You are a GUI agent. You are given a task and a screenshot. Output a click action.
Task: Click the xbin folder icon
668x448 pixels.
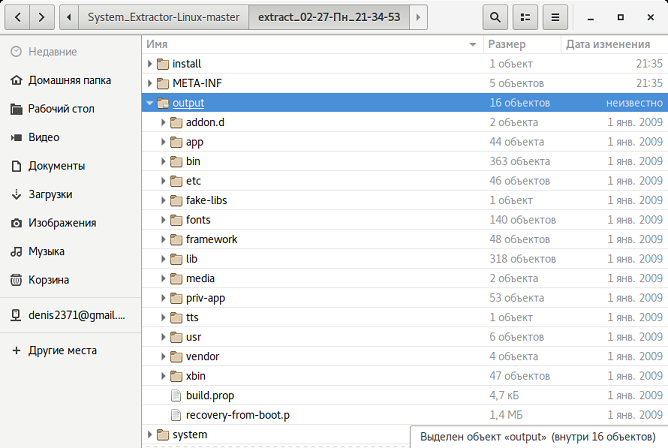[x=176, y=376]
